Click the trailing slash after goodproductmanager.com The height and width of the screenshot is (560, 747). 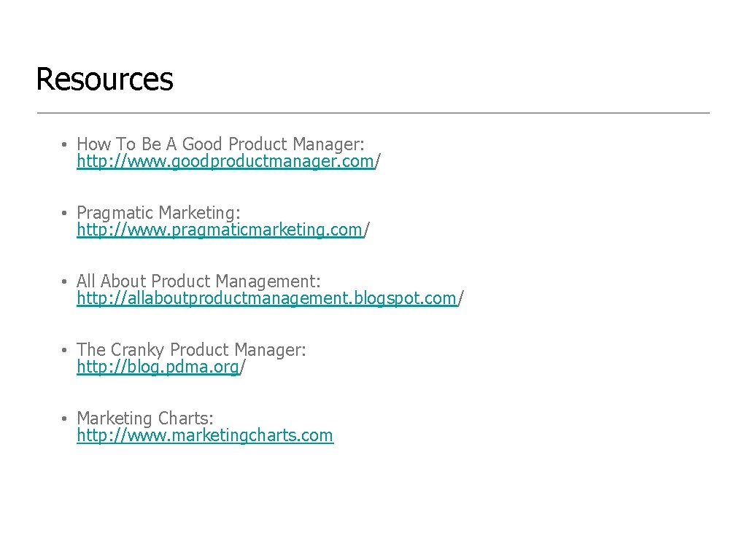pyautogui.click(x=378, y=160)
